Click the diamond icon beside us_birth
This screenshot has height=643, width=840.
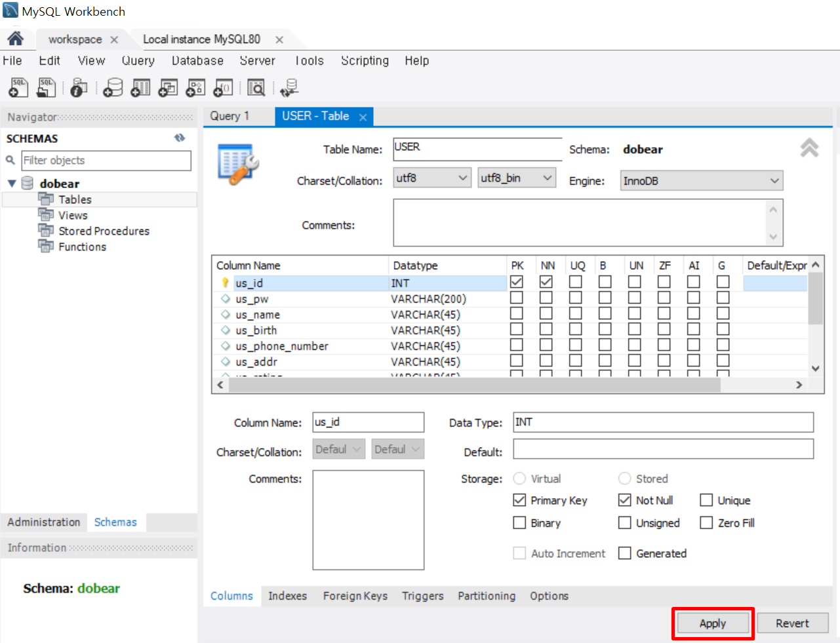(x=226, y=330)
